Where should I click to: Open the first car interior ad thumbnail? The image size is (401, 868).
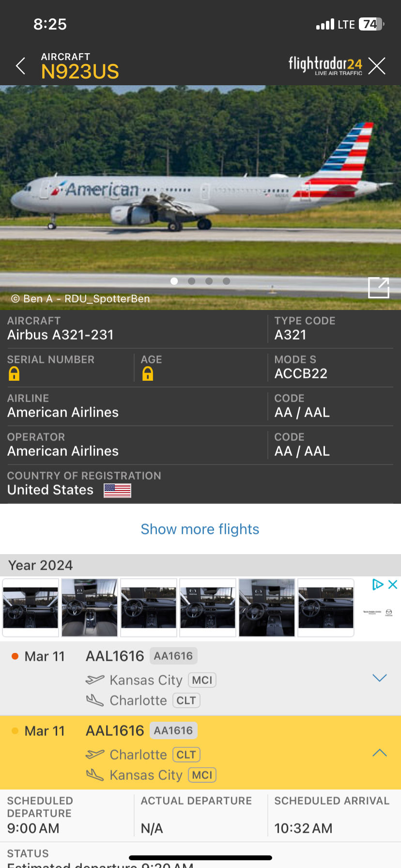pos(31,607)
